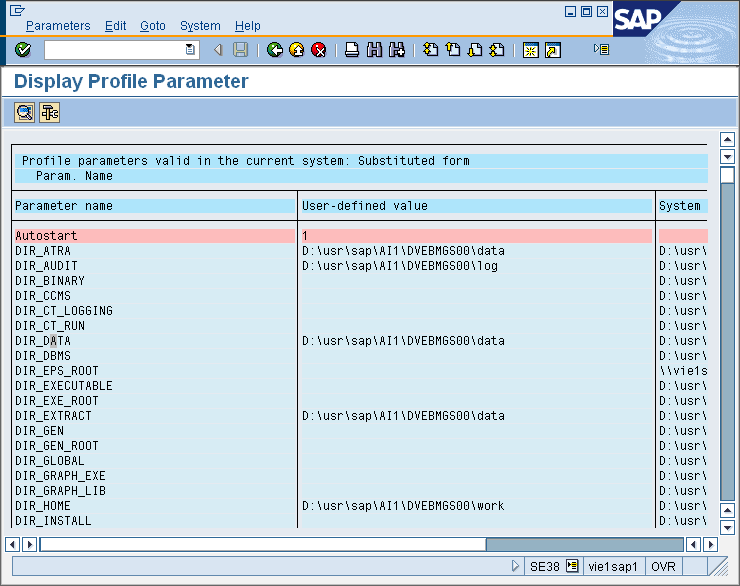The height and width of the screenshot is (586, 740).
Task: Click the First page navigation icon
Action: (x=430, y=50)
